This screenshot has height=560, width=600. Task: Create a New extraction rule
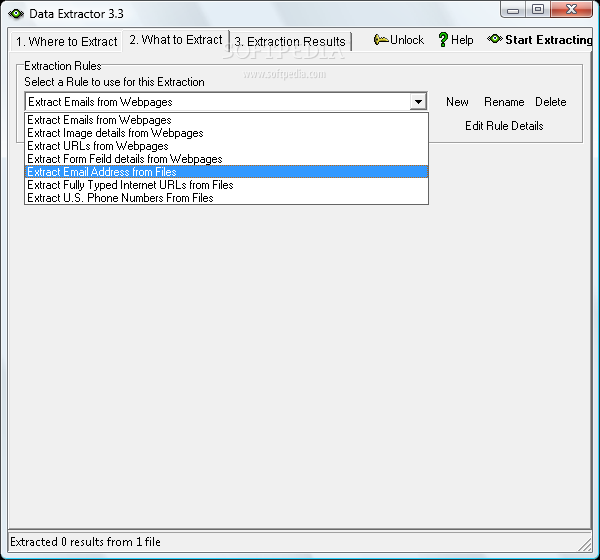457,102
